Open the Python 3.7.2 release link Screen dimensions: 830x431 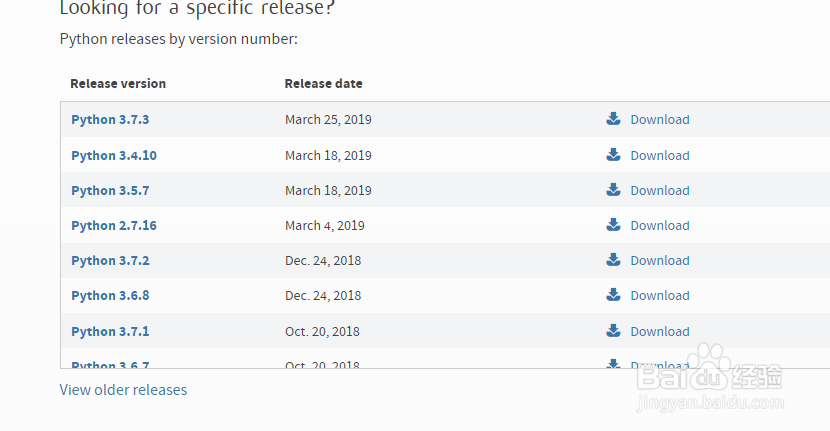pos(110,261)
